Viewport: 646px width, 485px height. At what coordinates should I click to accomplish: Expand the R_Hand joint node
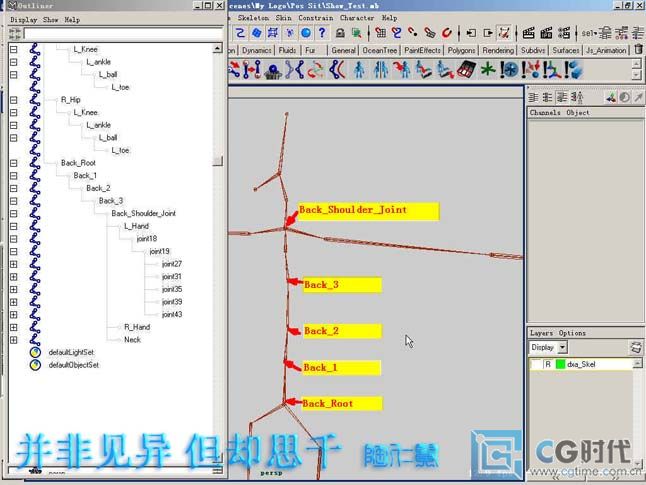[x=14, y=328]
